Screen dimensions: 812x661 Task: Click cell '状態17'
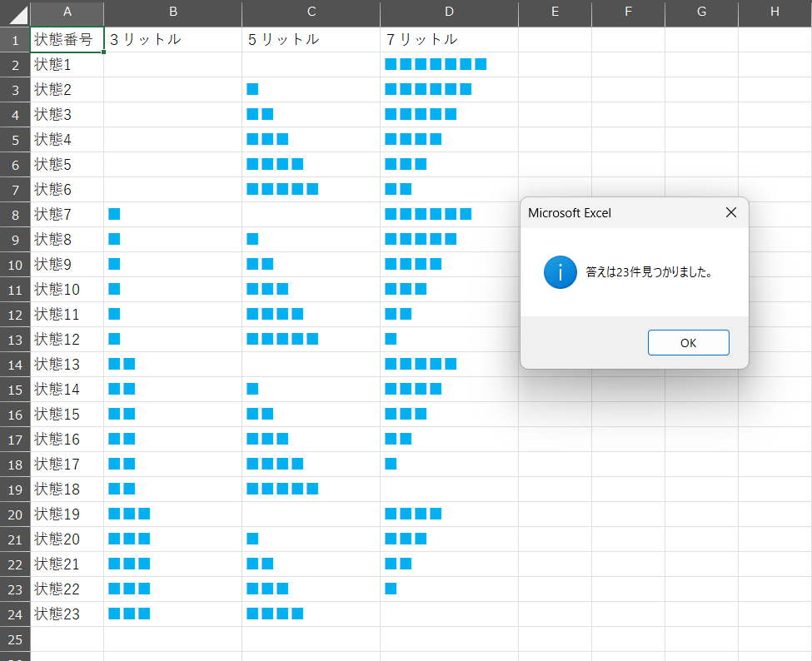click(67, 465)
